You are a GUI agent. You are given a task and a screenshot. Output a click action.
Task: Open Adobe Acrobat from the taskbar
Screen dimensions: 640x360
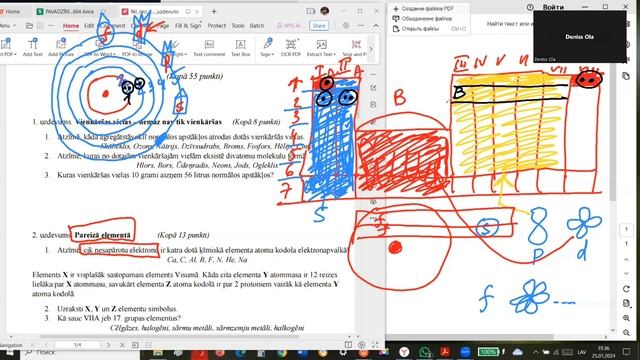[x=445, y=352]
